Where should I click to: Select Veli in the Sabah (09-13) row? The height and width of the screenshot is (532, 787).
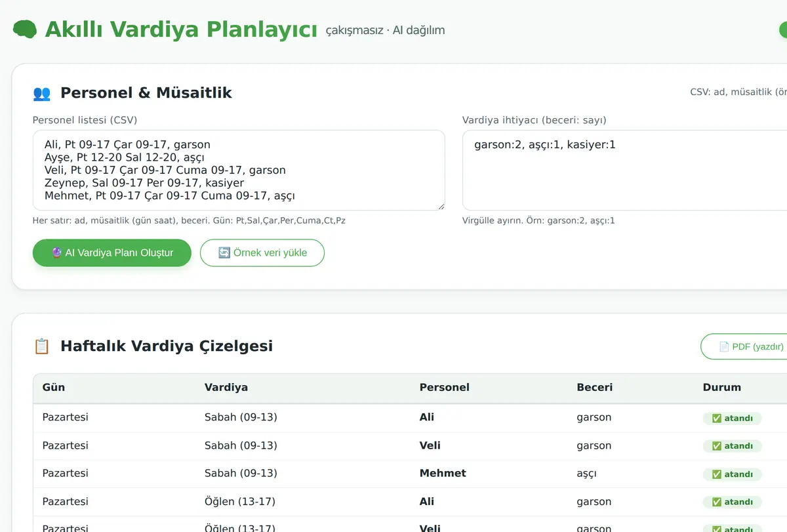tap(430, 445)
